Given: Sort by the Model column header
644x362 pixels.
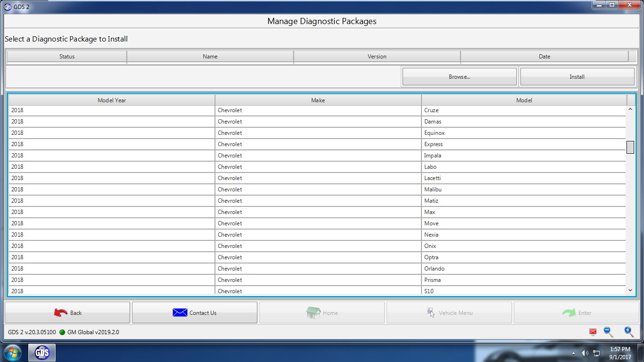Looking at the screenshot, I should click(524, 100).
